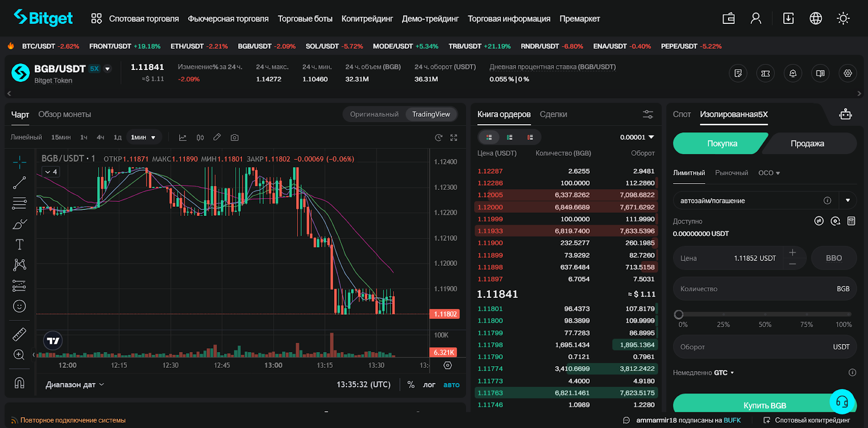
Task: Open the user profile icon
Action: pyautogui.click(x=756, y=18)
